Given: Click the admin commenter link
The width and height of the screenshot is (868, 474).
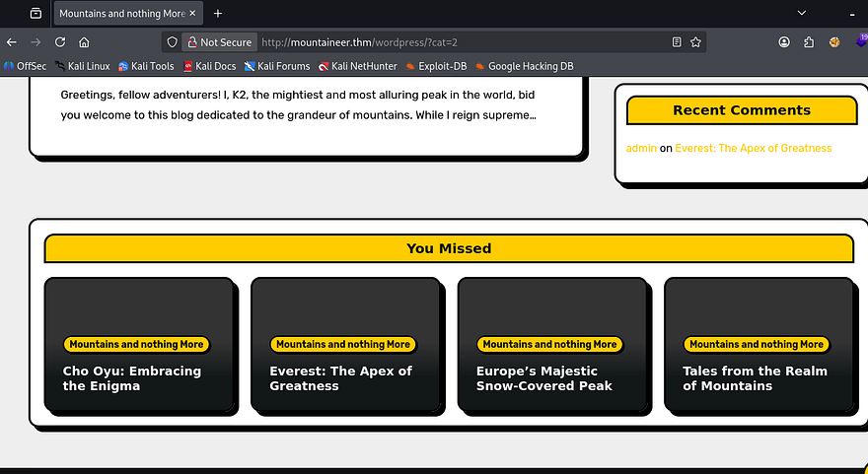Looking at the screenshot, I should (641, 148).
